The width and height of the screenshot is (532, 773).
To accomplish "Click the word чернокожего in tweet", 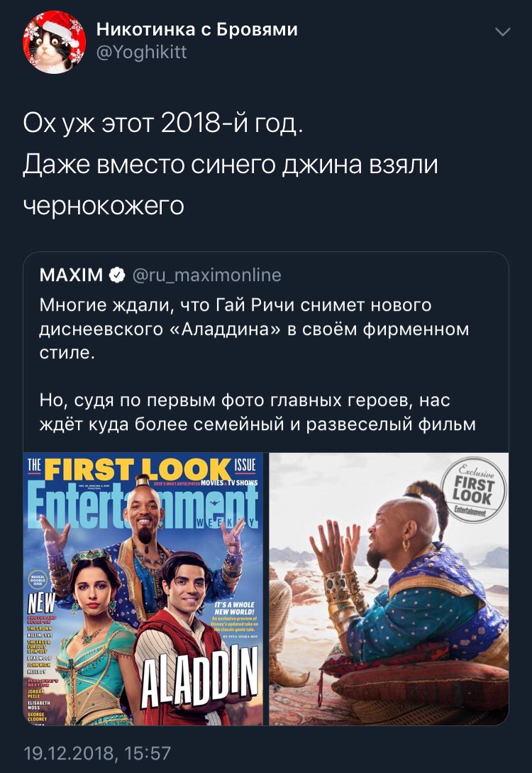I will click(x=104, y=206).
